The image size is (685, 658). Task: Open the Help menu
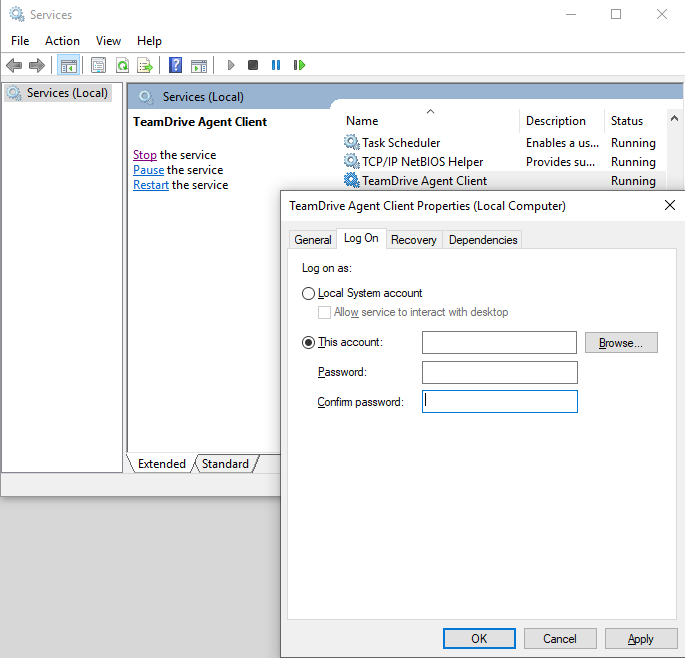point(149,41)
